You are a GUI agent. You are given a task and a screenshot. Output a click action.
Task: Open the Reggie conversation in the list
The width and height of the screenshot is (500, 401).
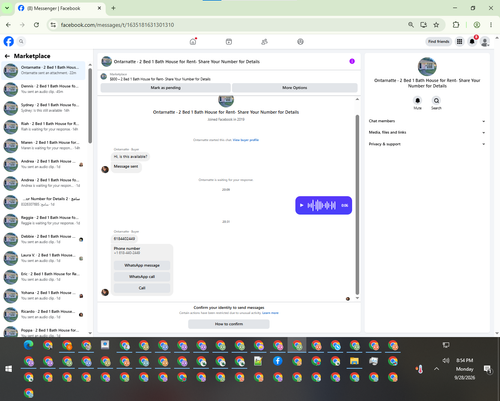click(x=43, y=220)
